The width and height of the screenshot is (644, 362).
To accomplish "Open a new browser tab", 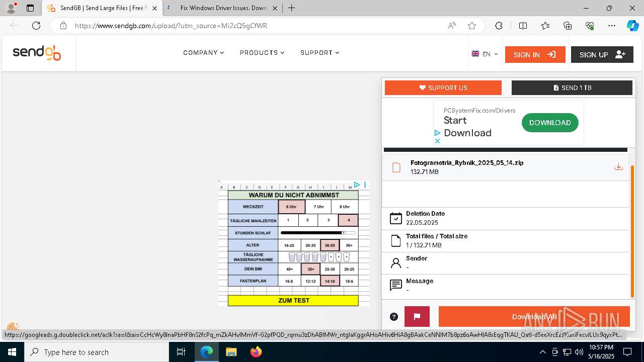I will point(291,8).
